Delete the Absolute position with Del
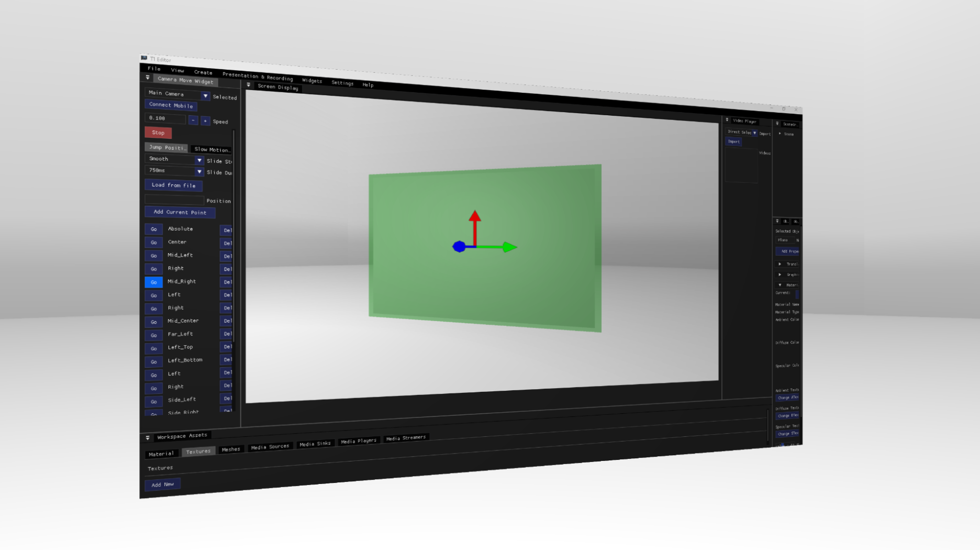Screen dimensions: 980x550 (x=227, y=230)
